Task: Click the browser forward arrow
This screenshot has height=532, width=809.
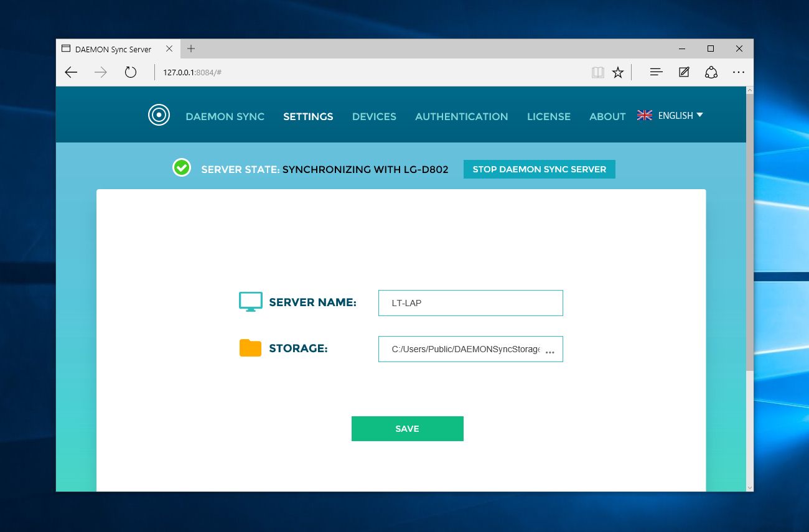Action: (100, 72)
